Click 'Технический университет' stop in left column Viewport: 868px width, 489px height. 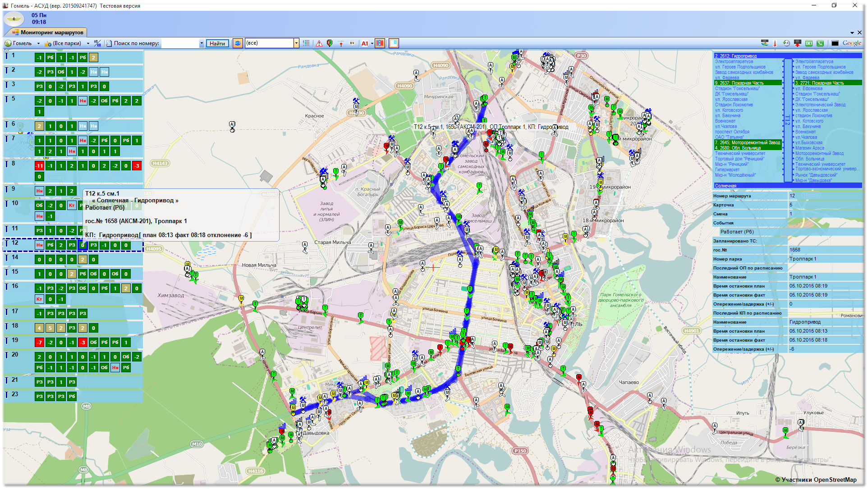coord(740,153)
